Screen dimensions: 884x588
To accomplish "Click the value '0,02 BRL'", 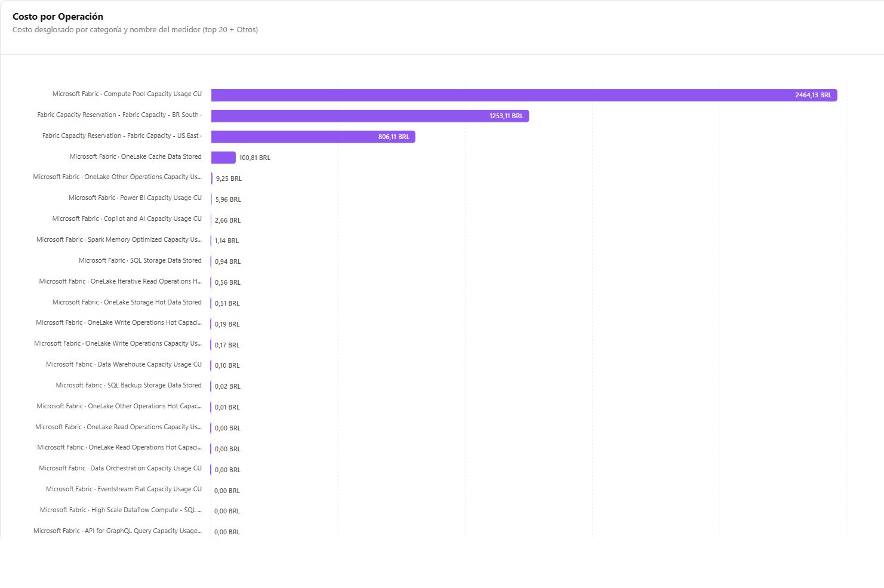I will (227, 387).
